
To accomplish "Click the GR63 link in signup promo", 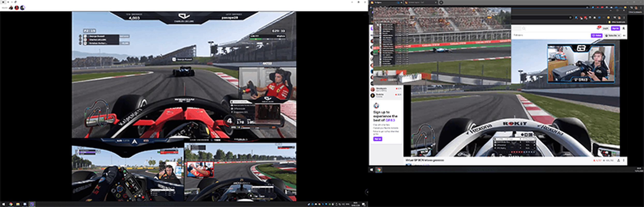I will click(x=390, y=120).
